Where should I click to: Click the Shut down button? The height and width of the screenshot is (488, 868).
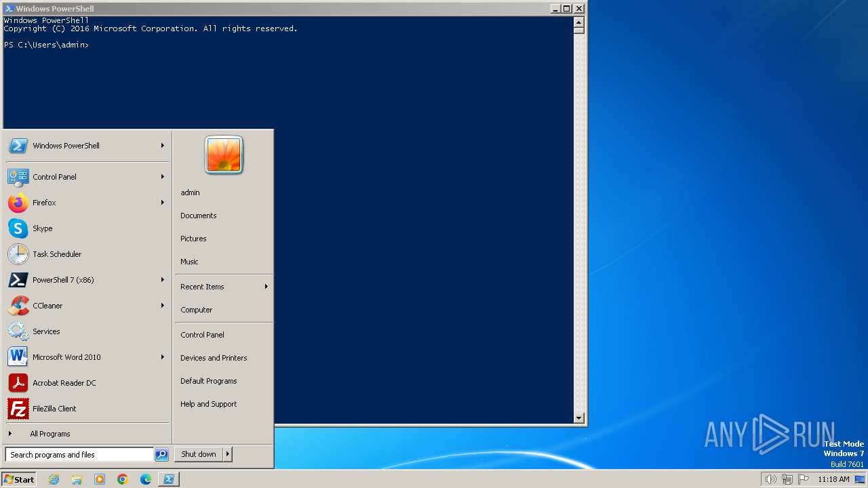point(199,455)
